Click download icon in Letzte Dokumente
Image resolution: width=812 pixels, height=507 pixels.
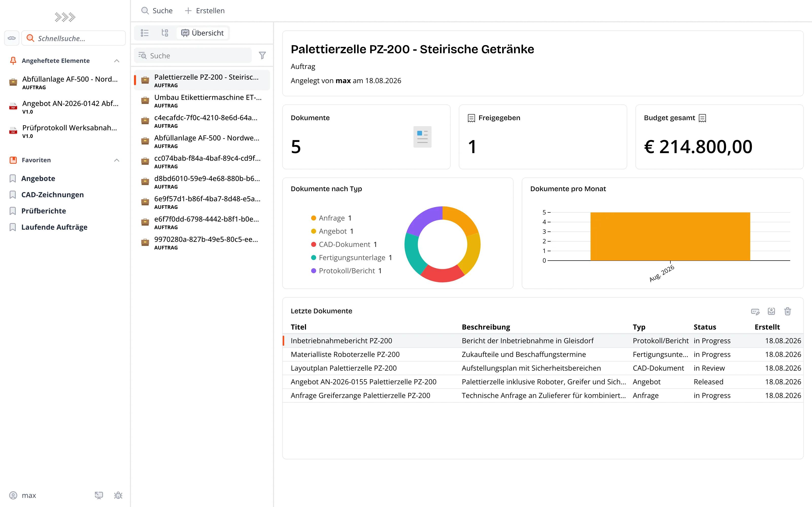coord(771,311)
